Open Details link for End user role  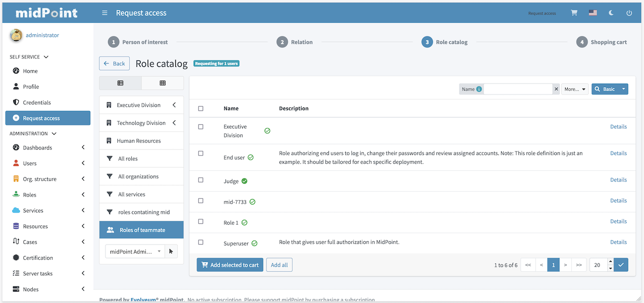(x=618, y=153)
